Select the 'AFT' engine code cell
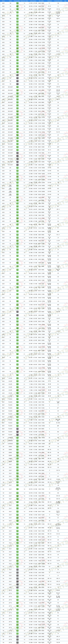Viewport: 68px width, 644px height. point(58,408)
